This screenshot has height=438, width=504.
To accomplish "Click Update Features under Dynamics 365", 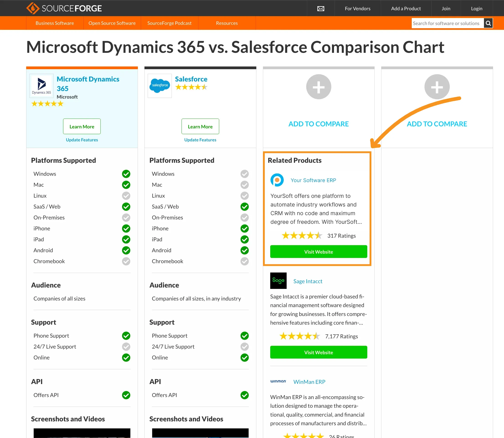I will click(x=82, y=140).
